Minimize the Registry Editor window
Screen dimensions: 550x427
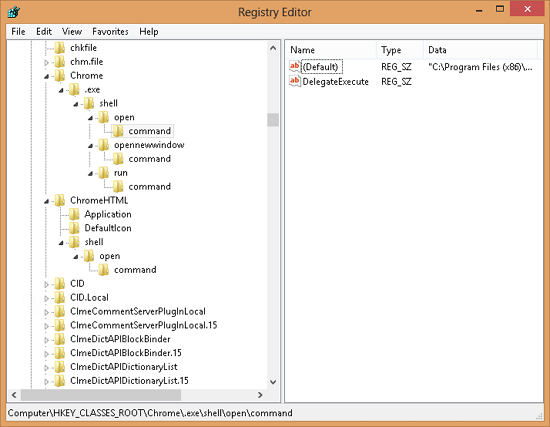coord(479,10)
